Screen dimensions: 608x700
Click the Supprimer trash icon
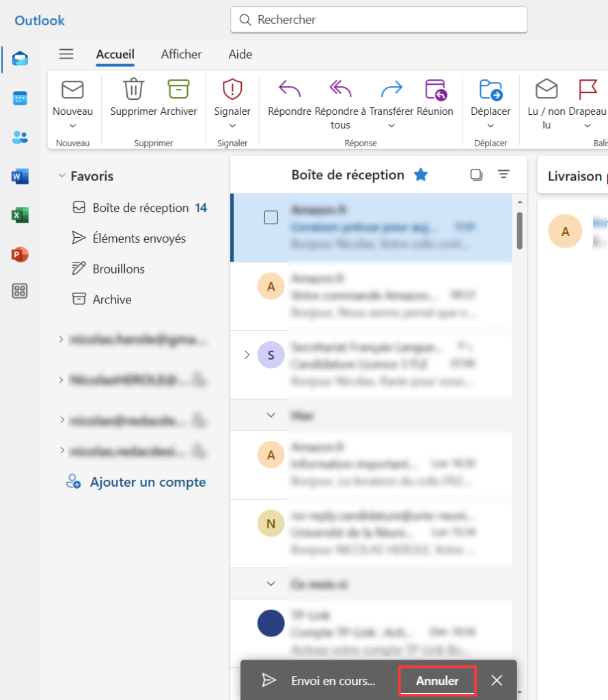tap(133, 90)
